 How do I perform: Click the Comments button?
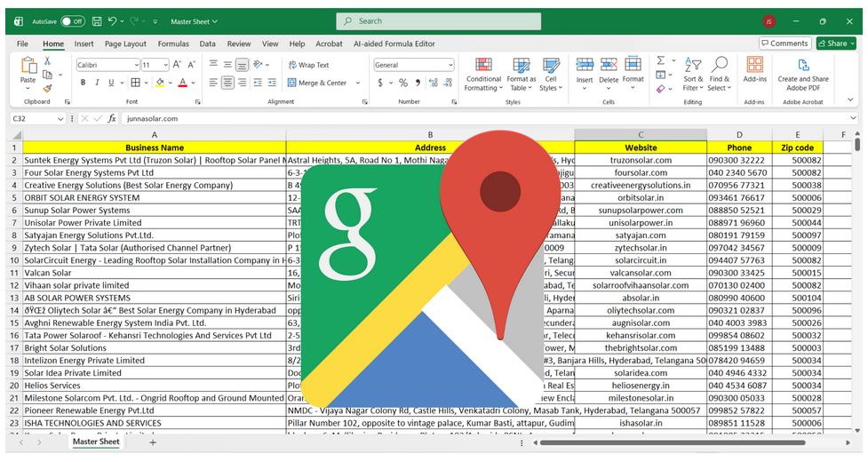click(785, 44)
